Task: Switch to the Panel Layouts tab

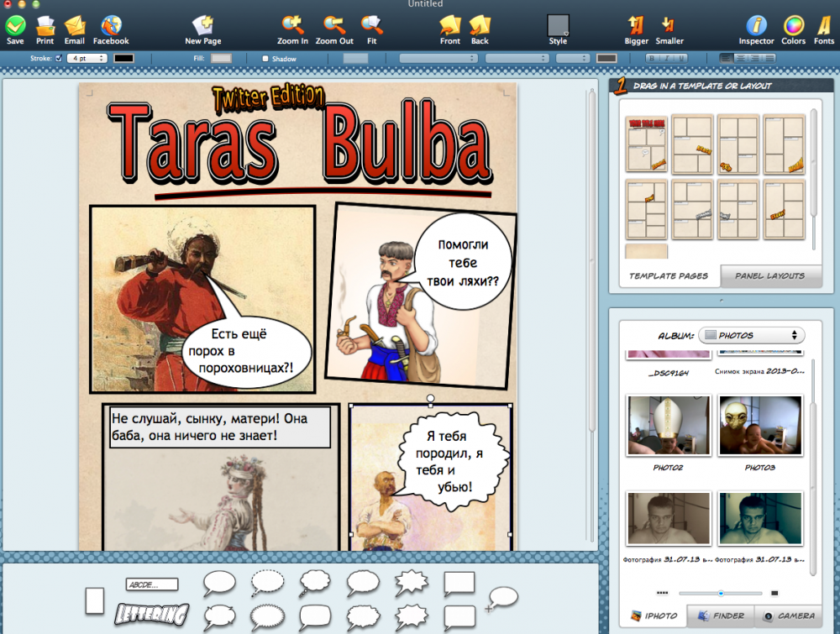Action: (769, 275)
